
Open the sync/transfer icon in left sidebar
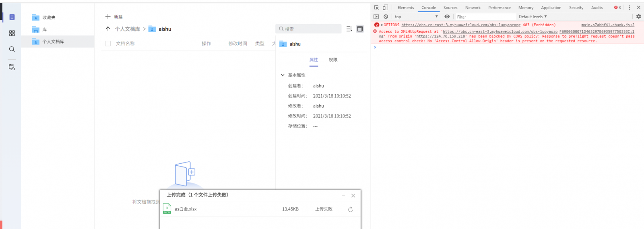[12, 67]
